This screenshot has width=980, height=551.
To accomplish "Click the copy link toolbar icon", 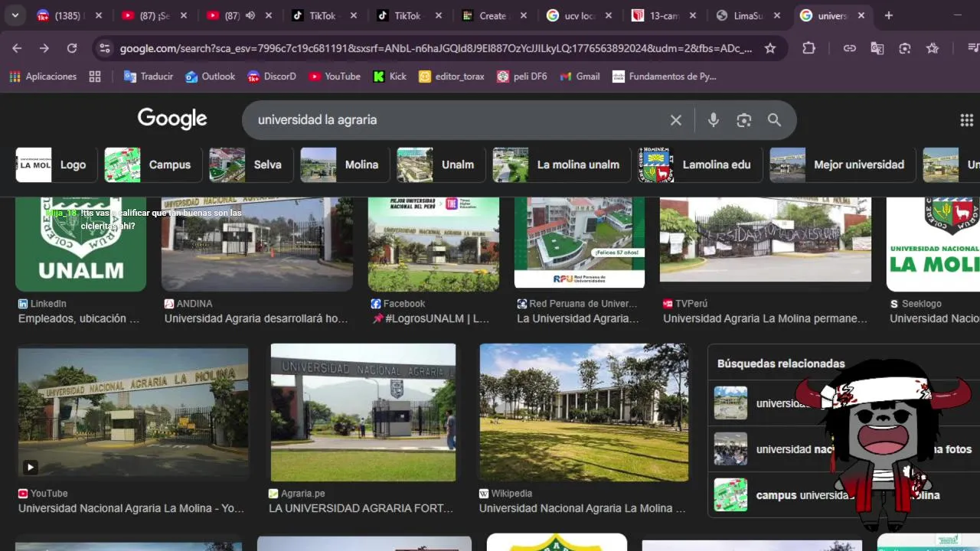I will [x=850, y=48].
